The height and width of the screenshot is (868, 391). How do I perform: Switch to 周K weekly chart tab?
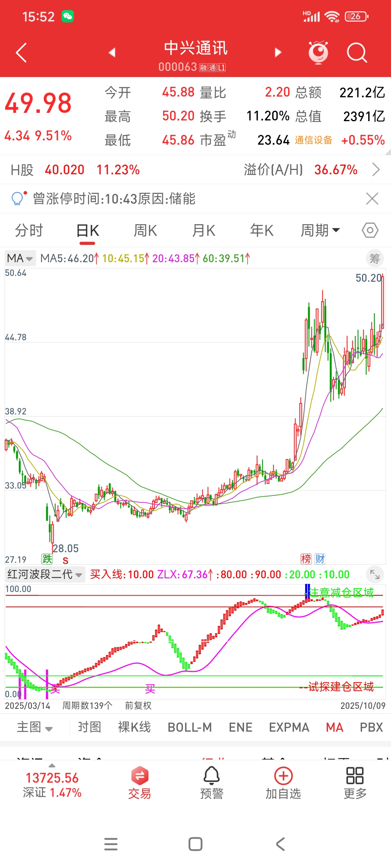(x=146, y=230)
